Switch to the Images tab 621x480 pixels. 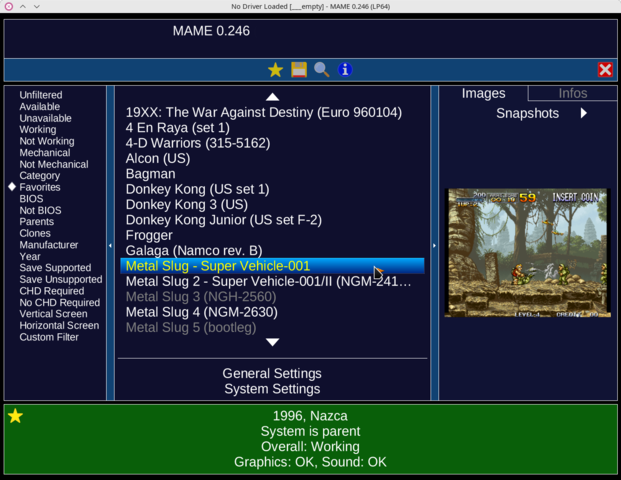(x=483, y=93)
